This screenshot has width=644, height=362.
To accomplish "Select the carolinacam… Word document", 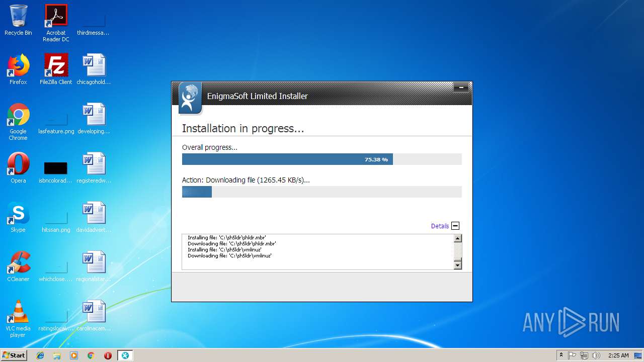I will (x=94, y=316).
